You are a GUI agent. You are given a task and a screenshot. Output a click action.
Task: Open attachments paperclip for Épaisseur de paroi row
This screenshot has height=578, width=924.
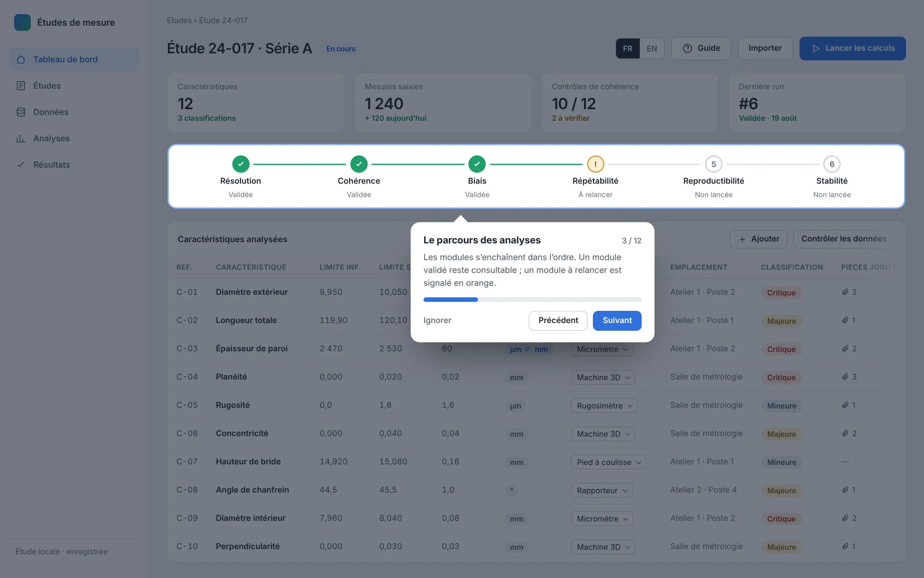pyautogui.click(x=845, y=349)
